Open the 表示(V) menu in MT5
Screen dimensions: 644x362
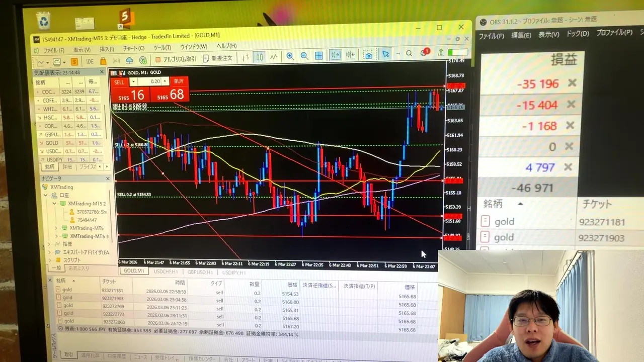click(82, 50)
